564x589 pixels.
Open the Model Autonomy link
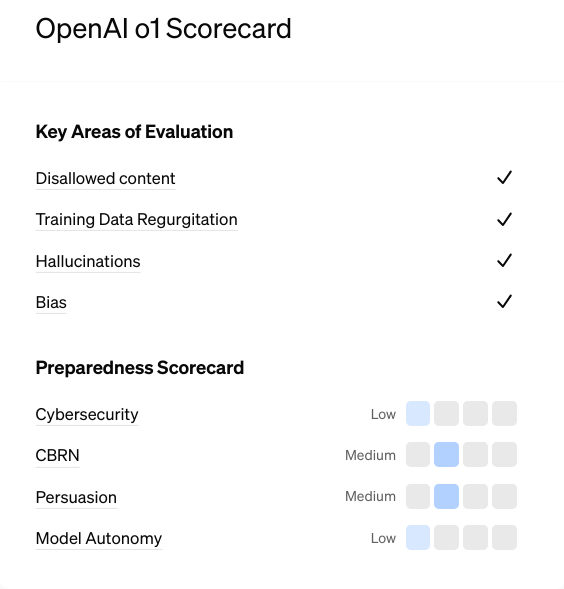[99, 539]
